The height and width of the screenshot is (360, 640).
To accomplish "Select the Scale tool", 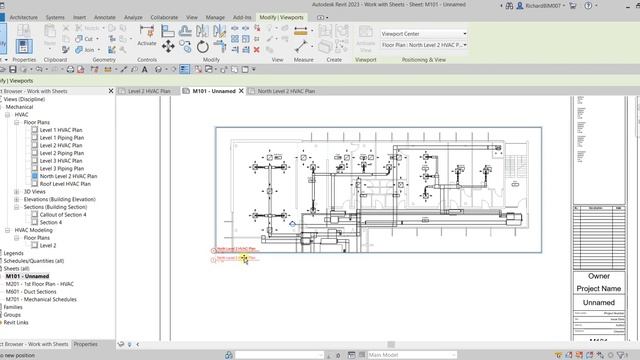I will pyautogui.click(x=245, y=39).
